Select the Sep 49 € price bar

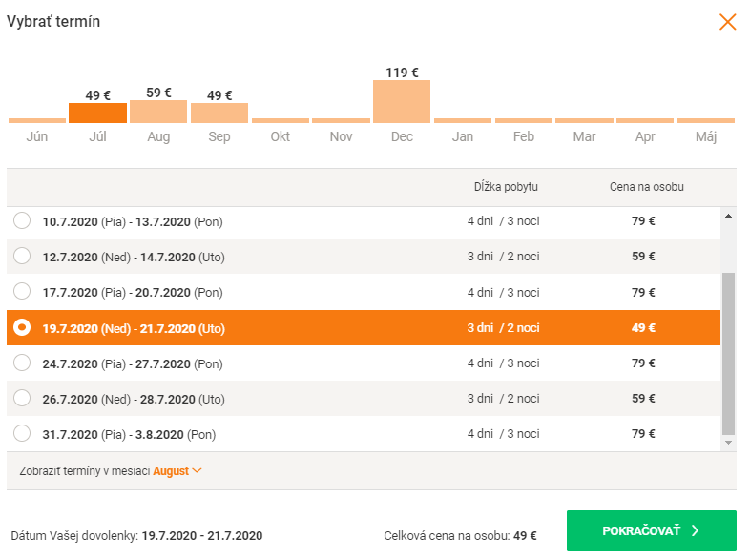pos(219,113)
